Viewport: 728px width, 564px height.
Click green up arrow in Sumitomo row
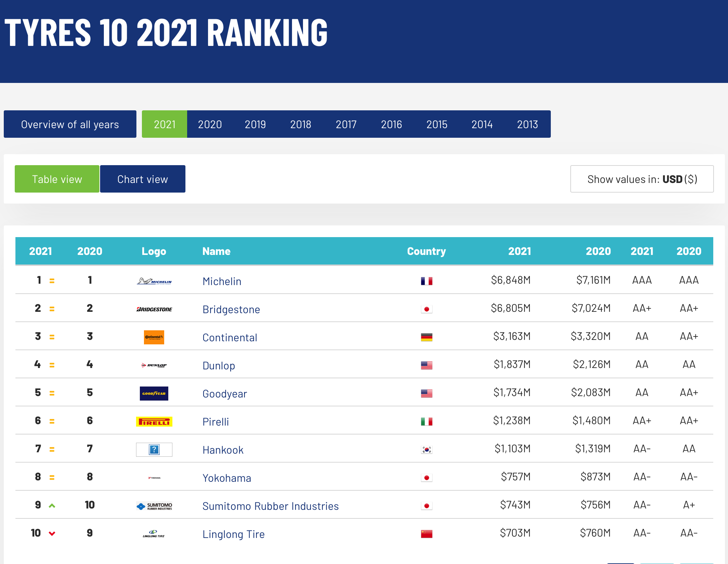click(x=52, y=506)
